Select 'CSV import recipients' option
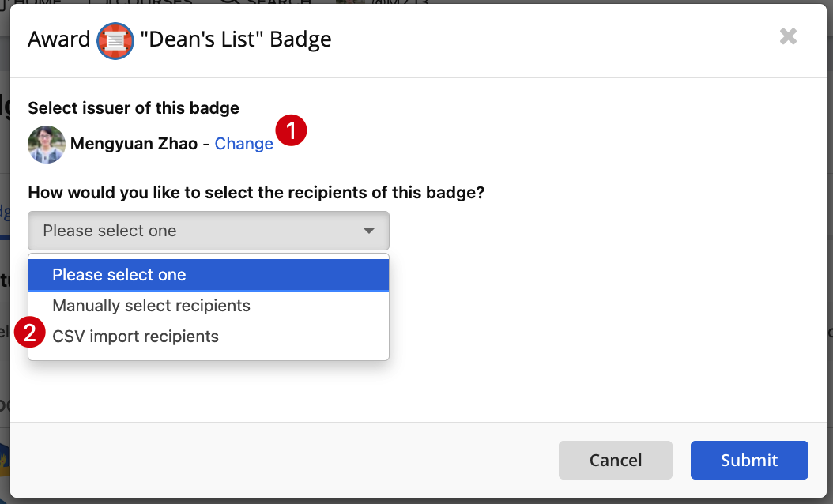The width and height of the screenshot is (833, 504). [x=209, y=337]
